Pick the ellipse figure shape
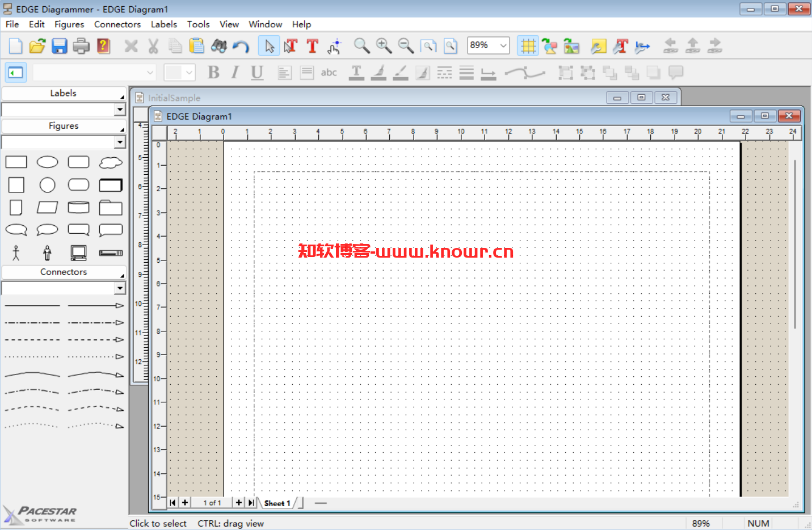The image size is (812, 530). point(48,162)
